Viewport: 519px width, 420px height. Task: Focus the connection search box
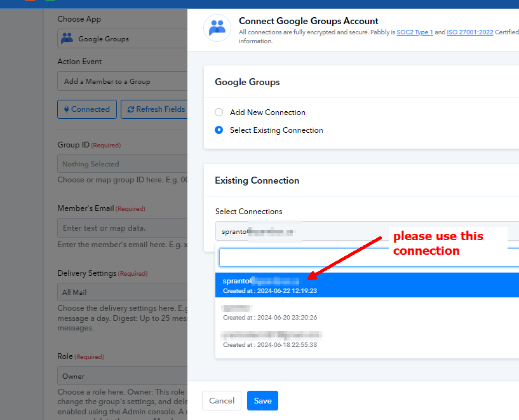[368, 257]
